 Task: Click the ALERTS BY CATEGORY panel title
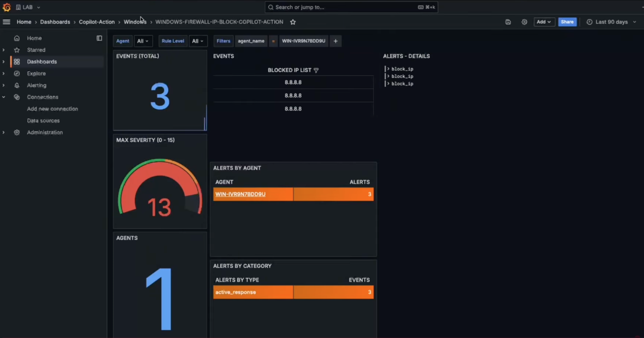coord(242,266)
